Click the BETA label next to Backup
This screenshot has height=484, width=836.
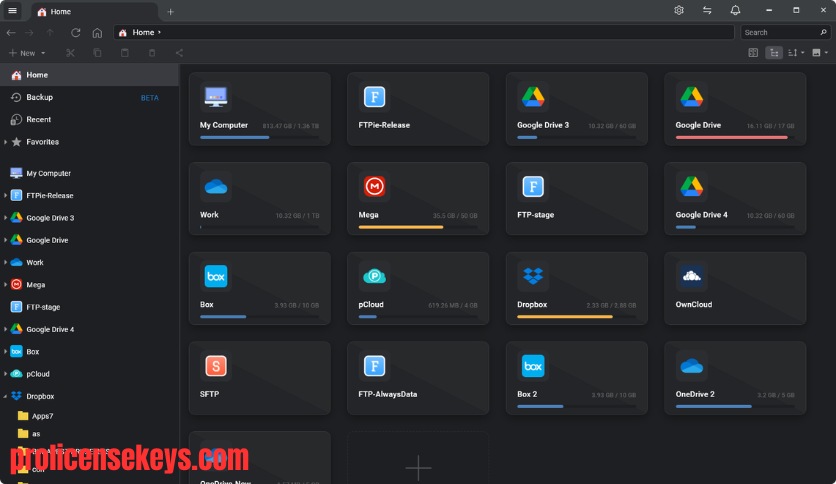click(x=150, y=98)
